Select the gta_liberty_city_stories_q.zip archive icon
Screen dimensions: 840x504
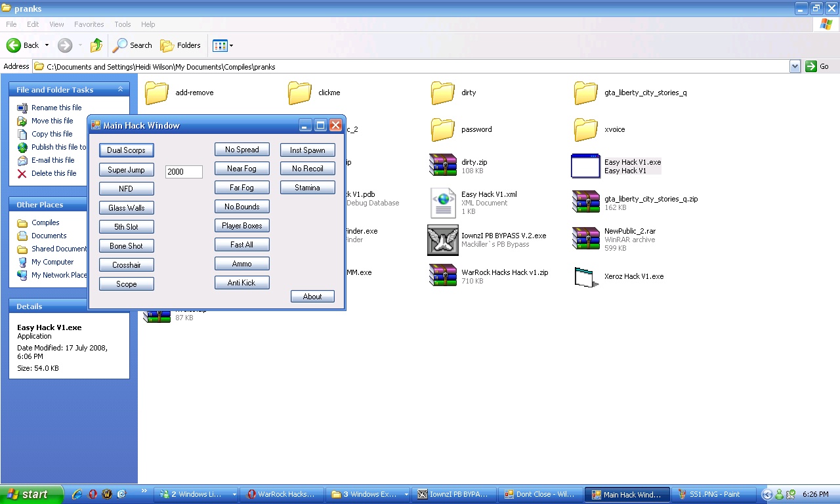586,203
